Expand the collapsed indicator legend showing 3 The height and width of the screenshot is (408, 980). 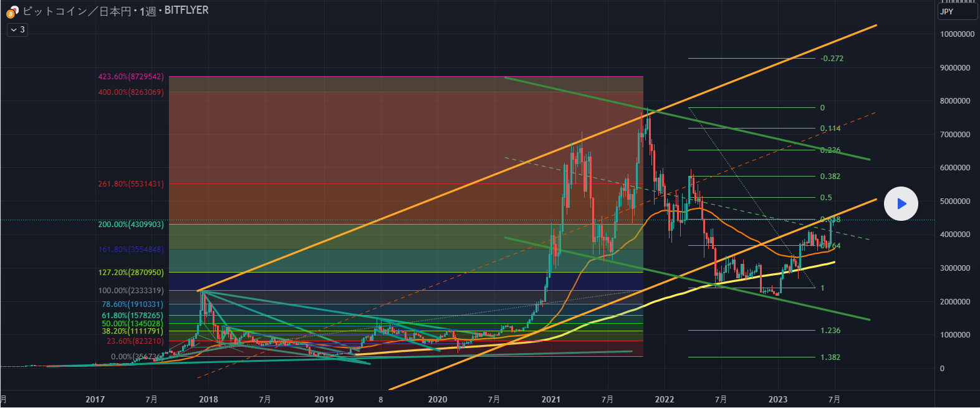17,29
